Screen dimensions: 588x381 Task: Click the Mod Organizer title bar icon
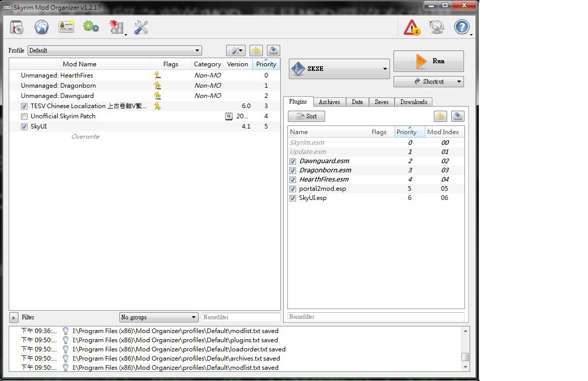(7, 7)
